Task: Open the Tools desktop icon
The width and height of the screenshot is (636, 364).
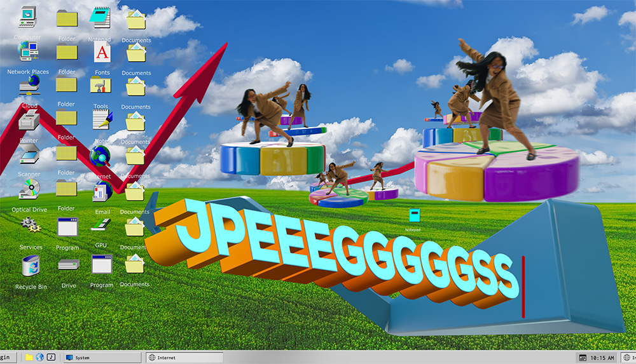Action: tap(100, 85)
